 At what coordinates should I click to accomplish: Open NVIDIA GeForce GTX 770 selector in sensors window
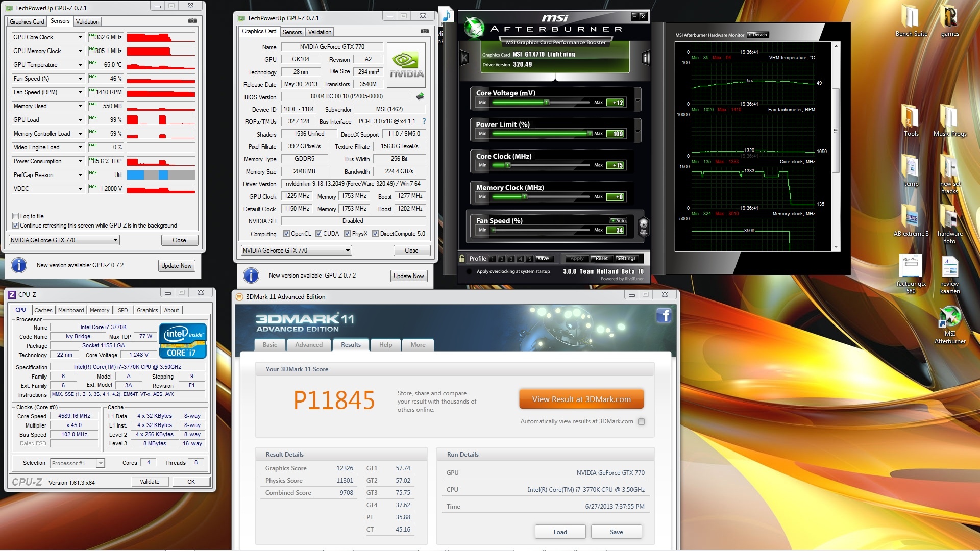[x=64, y=240]
